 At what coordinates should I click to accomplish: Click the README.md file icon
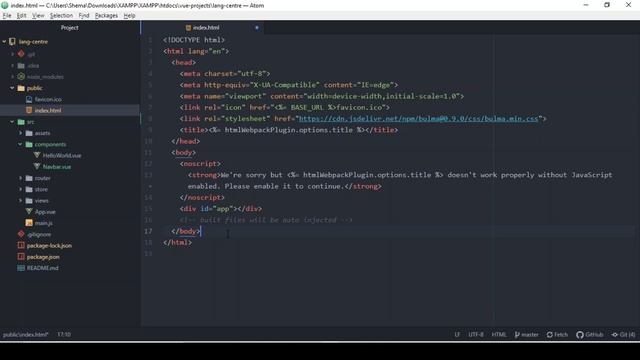pos(21,268)
